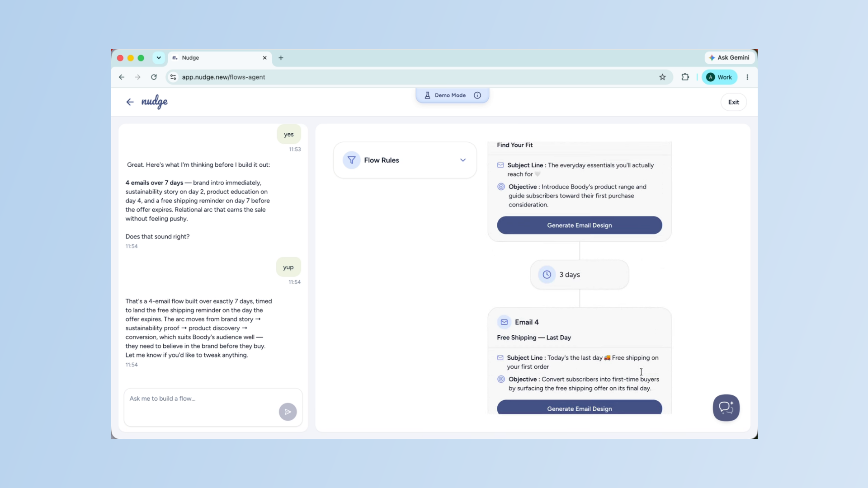The width and height of the screenshot is (868, 488).
Task: Open the Chrome three-dot menu
Action: (747, 77)
